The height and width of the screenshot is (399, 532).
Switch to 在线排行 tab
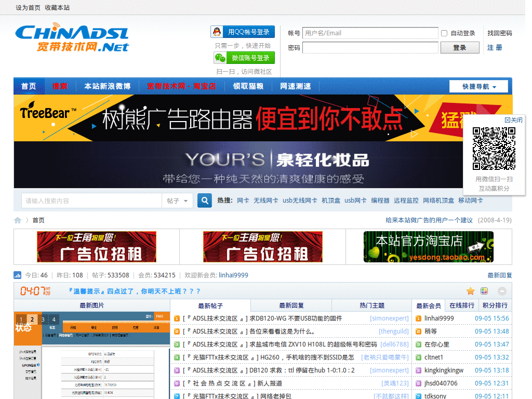click(462, 305)
